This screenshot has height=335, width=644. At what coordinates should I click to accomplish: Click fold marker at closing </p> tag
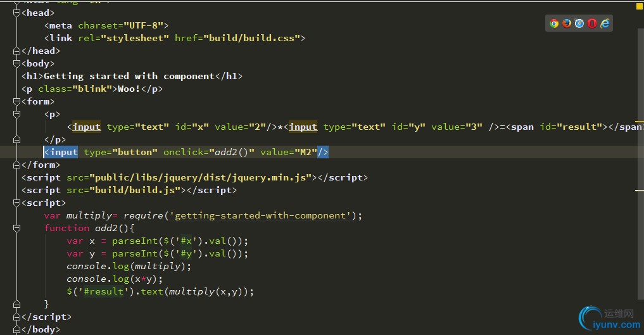tap(17, 139)
